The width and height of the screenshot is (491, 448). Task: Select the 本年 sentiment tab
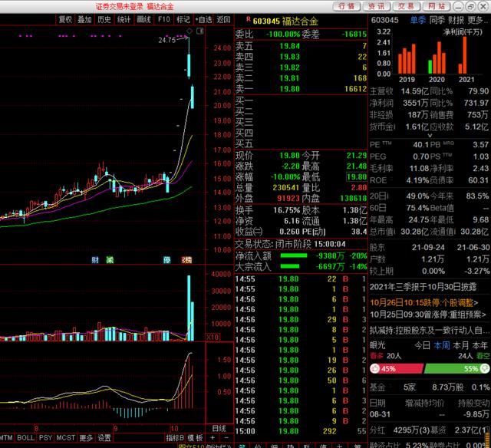tap(480, 346)
